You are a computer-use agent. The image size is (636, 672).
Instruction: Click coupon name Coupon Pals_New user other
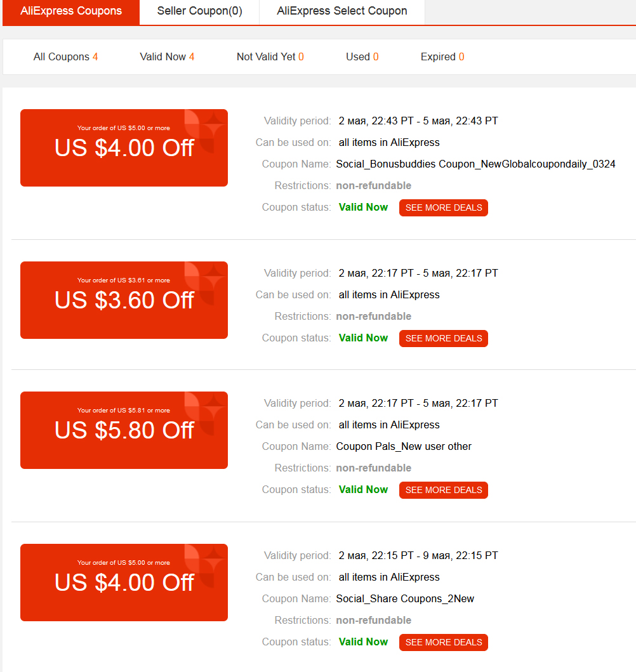pos(404,447)
